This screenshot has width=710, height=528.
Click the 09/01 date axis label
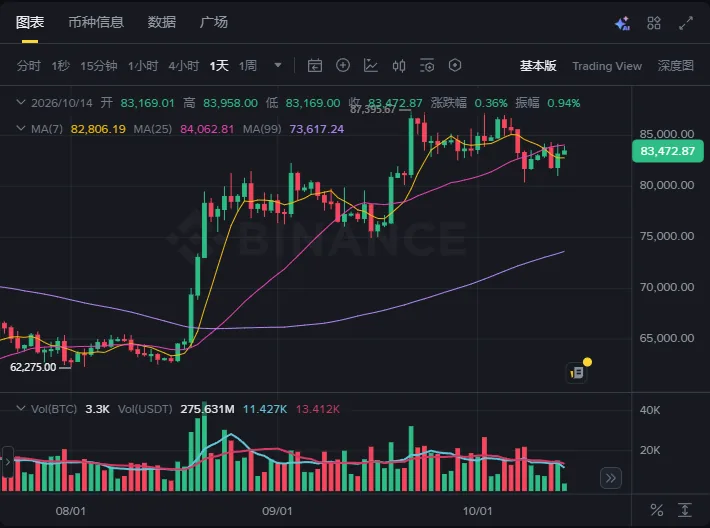(x=277, y=511)
